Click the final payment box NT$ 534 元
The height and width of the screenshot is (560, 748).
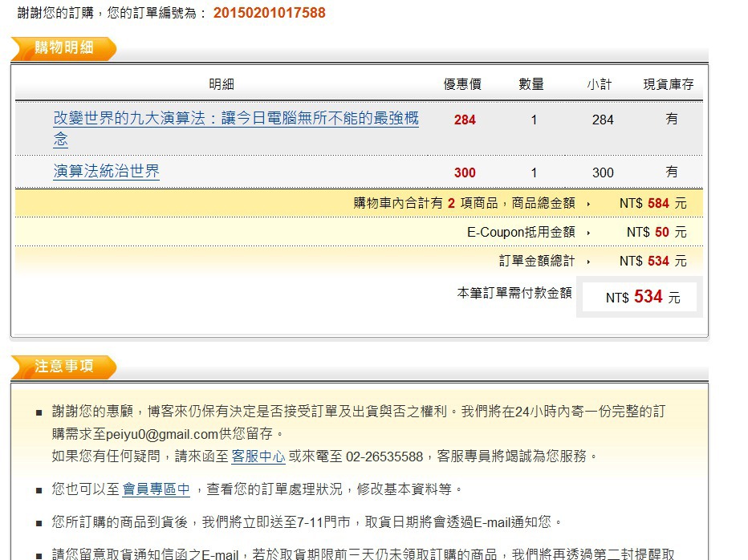(639, 297)
